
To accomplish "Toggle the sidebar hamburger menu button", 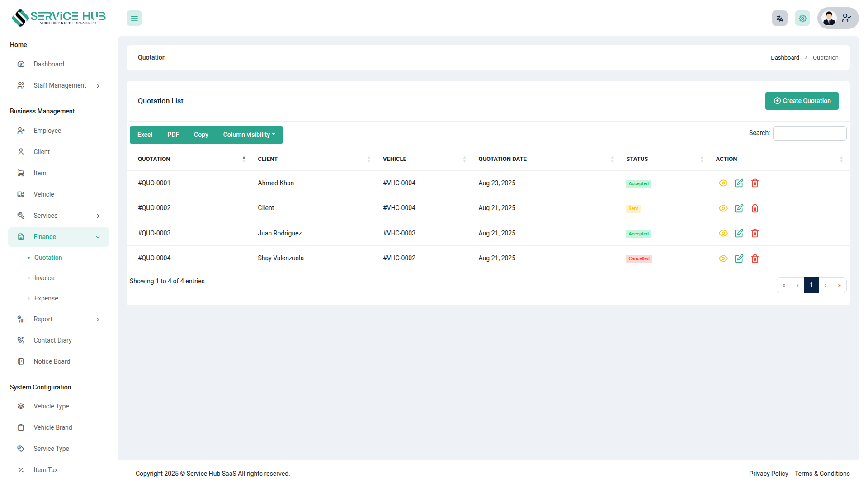I will 134,19.
